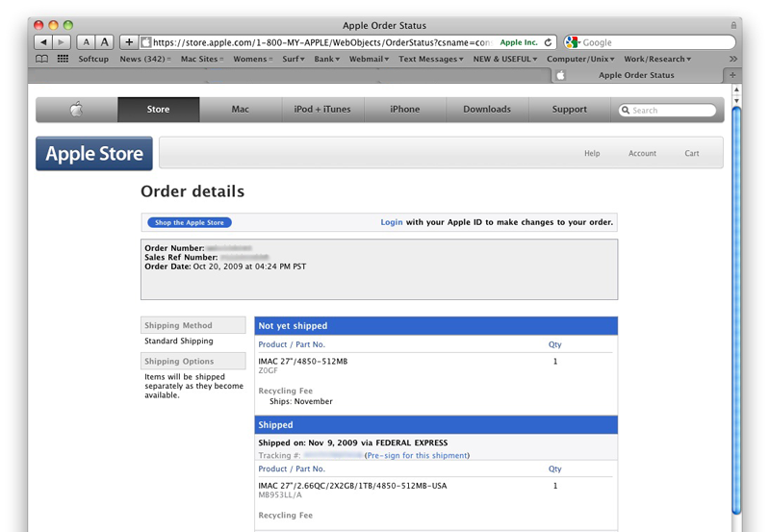Open the Cart link

[692, 153]
